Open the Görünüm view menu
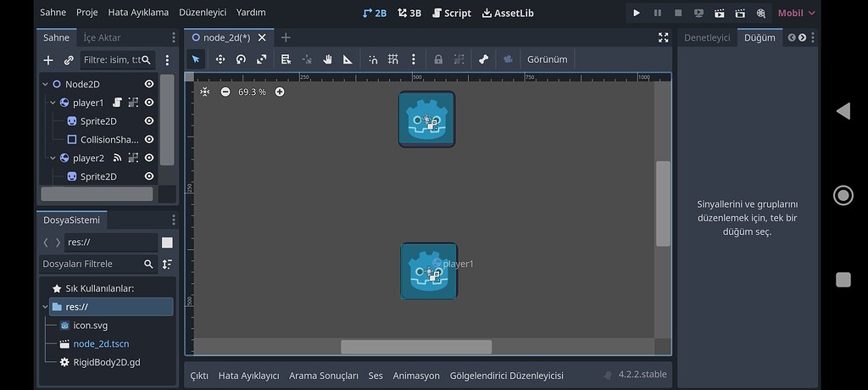The image size is (868, 390). point(547,59)
